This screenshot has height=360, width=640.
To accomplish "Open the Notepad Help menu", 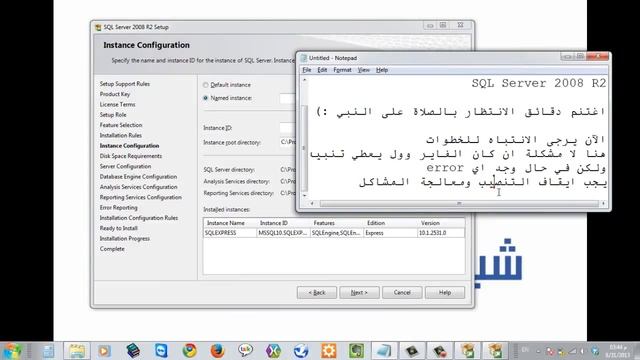I will point(382,70).
